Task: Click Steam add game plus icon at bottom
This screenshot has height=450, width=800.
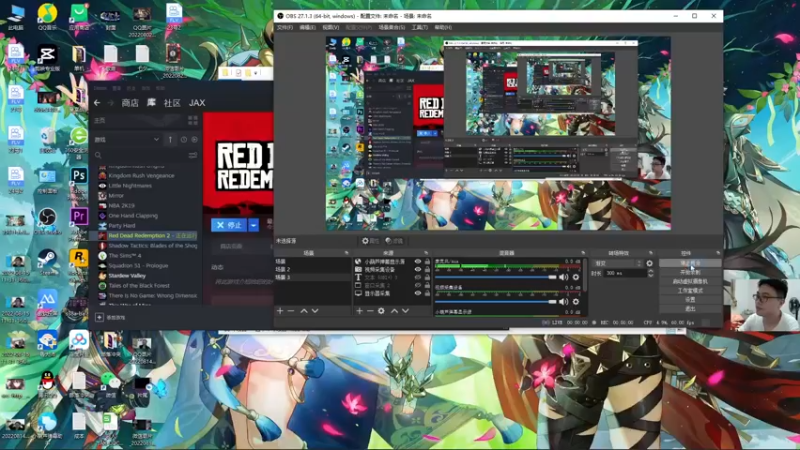Action: click(x=99, y=317)
